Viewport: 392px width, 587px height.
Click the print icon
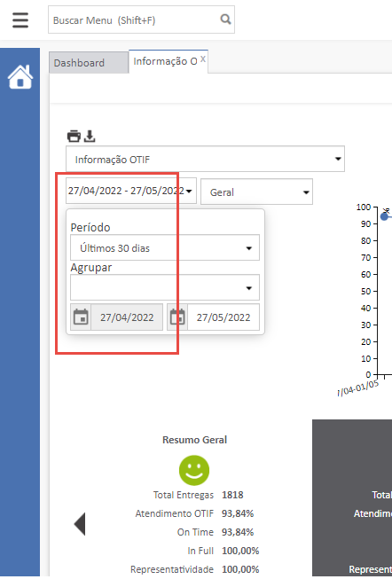74,136
